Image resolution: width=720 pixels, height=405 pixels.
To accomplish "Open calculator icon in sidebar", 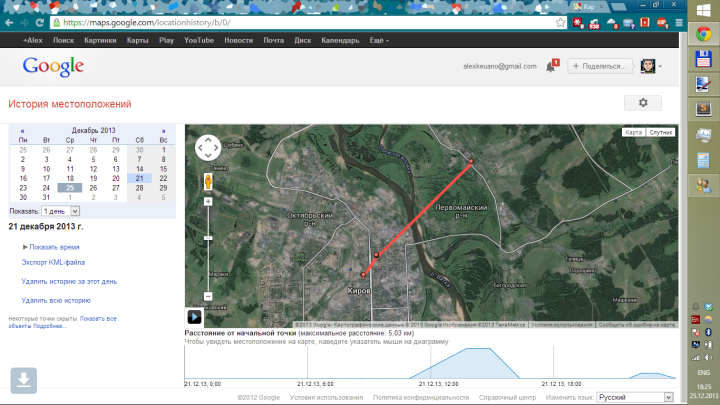I will coord(703,160).
